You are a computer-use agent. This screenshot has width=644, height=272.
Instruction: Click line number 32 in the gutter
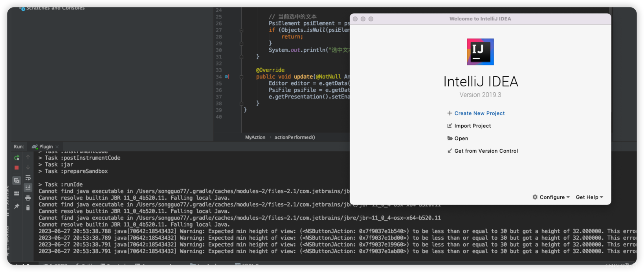[x=218, y=63]
